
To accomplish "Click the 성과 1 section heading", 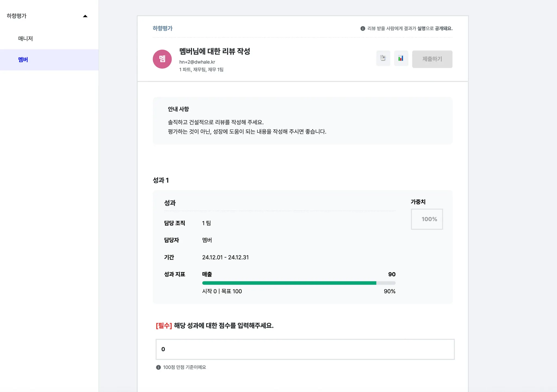I will (x=161, y=180).
